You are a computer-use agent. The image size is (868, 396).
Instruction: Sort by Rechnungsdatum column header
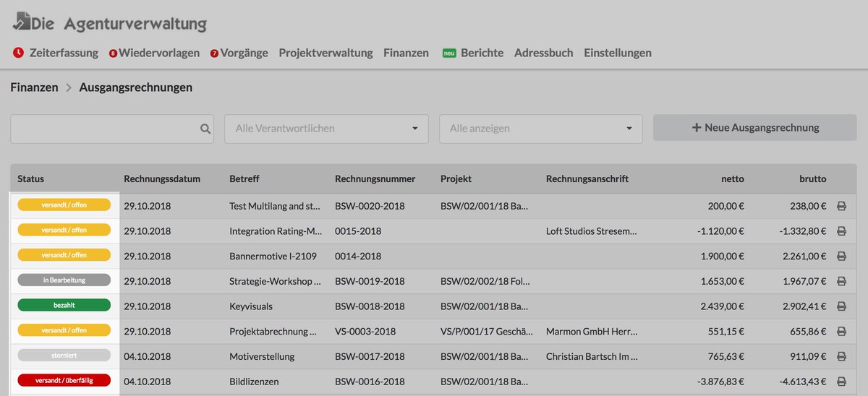pyautogui.click(x=162, y=178)
